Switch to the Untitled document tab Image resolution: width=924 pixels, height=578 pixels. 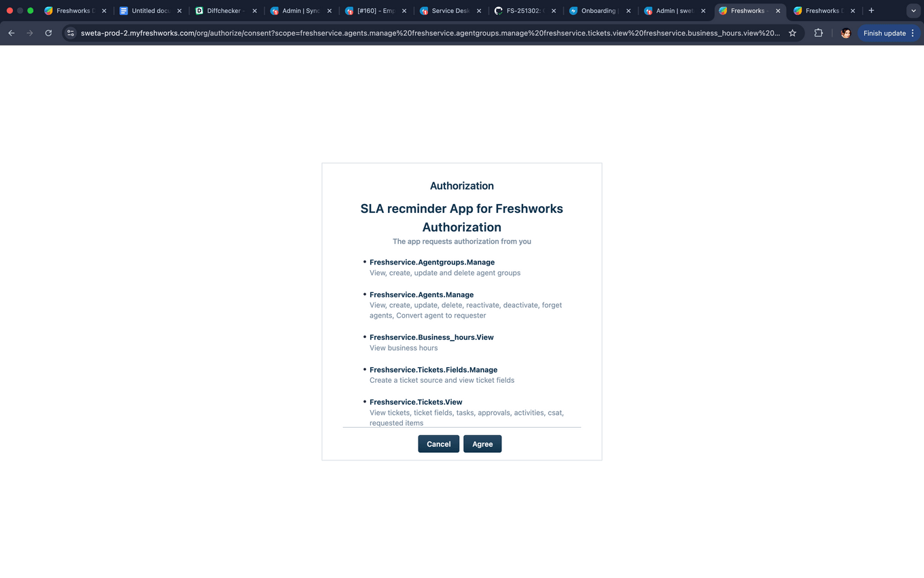(150, 11)
